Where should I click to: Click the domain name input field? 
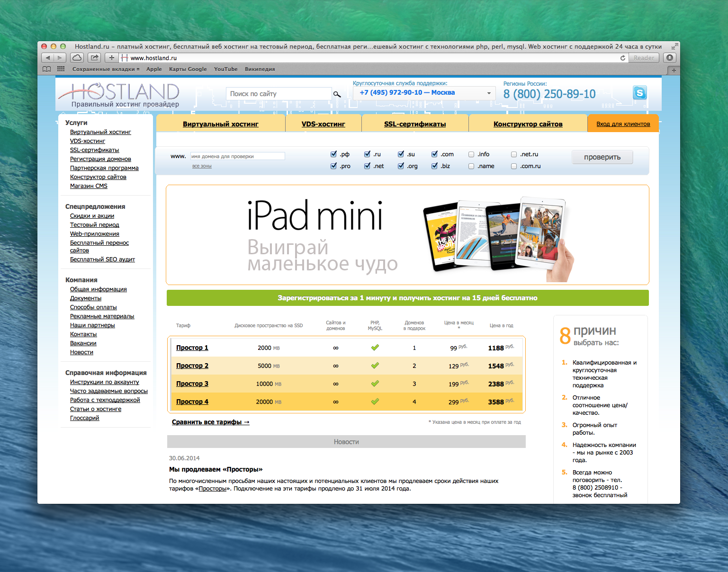(237, 156)
